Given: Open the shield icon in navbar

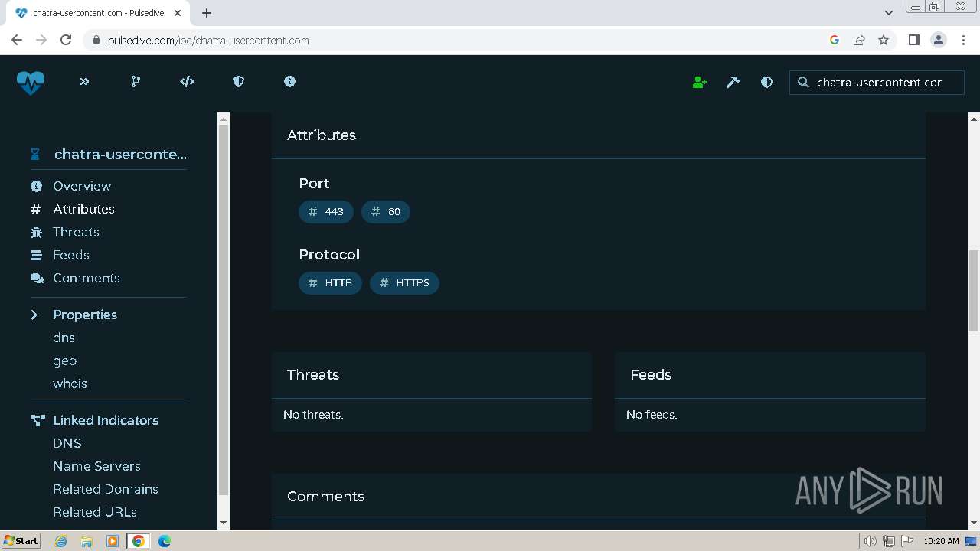Looking at the screenshot, I should click(x=238, y=82).
